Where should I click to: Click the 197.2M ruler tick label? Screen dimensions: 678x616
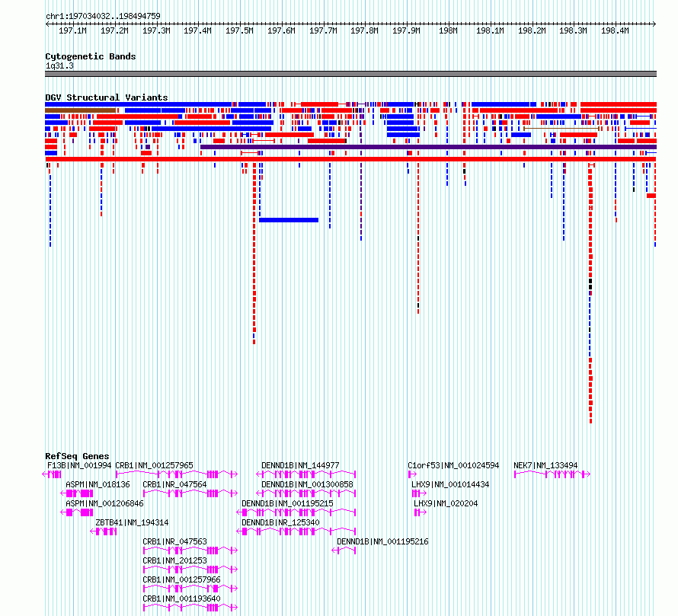coord(114,30)
